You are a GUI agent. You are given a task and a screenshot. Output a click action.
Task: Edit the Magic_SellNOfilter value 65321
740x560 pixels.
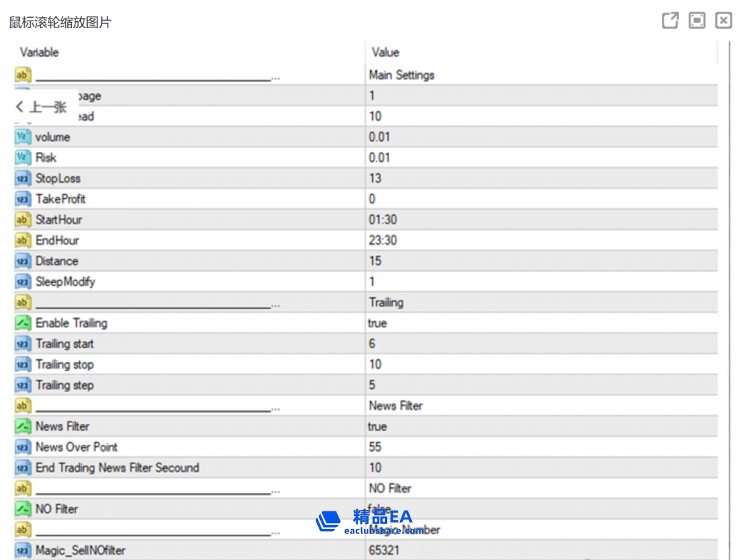coord(384,550)
